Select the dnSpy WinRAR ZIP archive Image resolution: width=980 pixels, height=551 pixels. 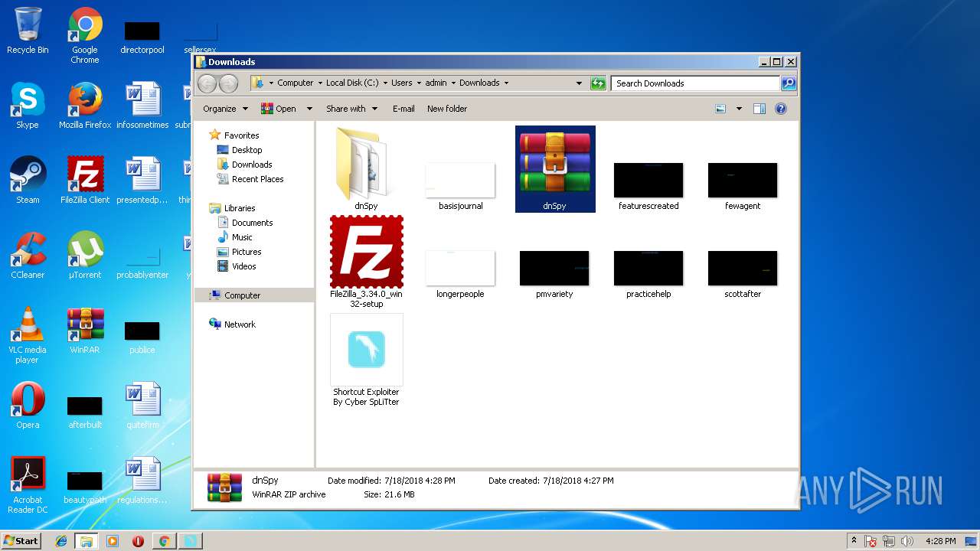(555, 169)
